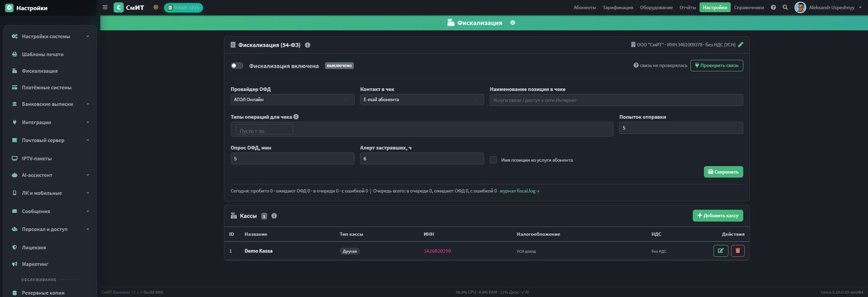Viewport: 868px width, 297px height.
Task: Expand Персонал и доступ sidebar section
Action: pos(50,229)
